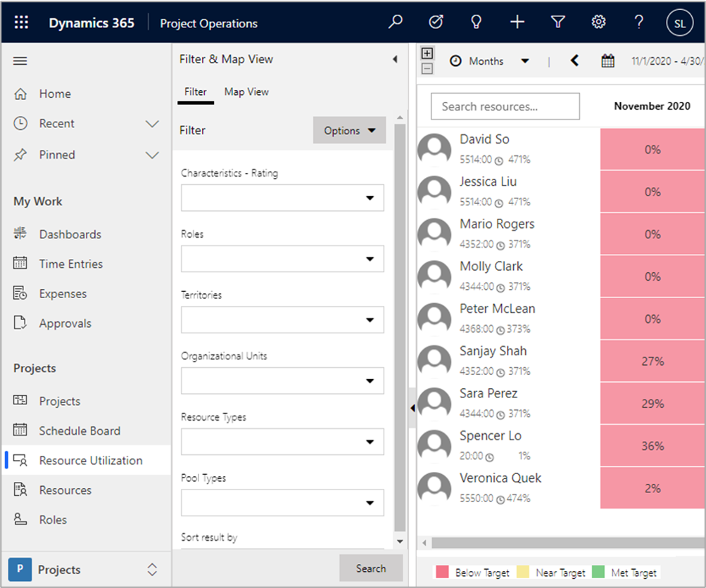This screenshot has width=706, height=588.
Task: Open the advanced find funnel icon
Action: pos(557,22)
